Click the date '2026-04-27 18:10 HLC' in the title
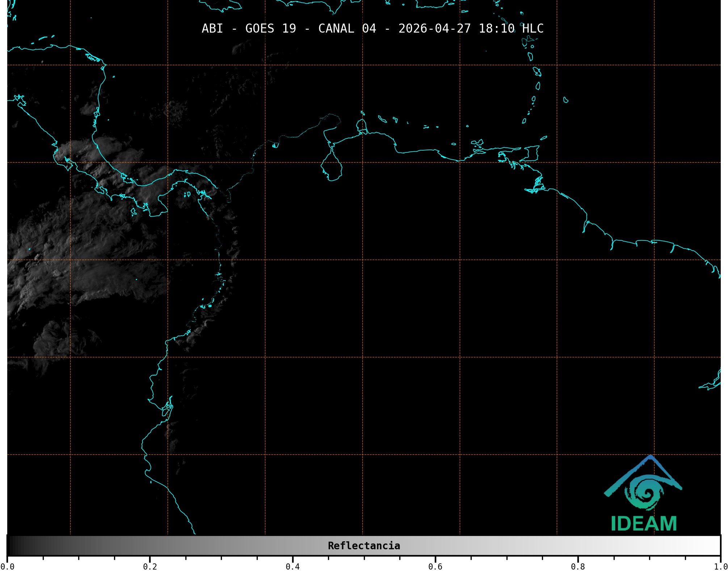 471,29
